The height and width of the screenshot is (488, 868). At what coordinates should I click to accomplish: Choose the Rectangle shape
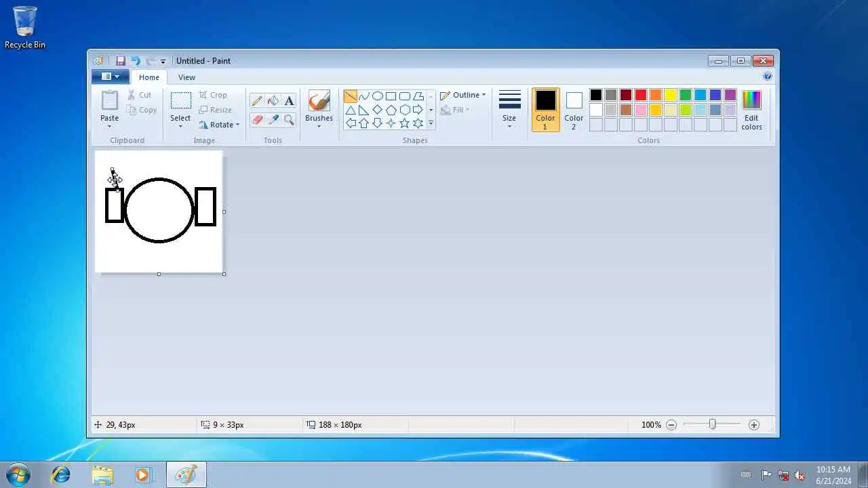391,96
